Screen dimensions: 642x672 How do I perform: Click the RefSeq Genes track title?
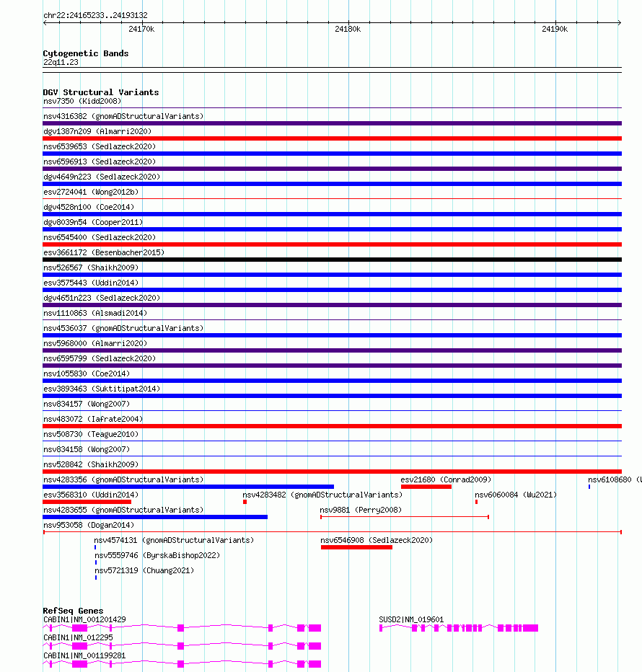(73, 611)
